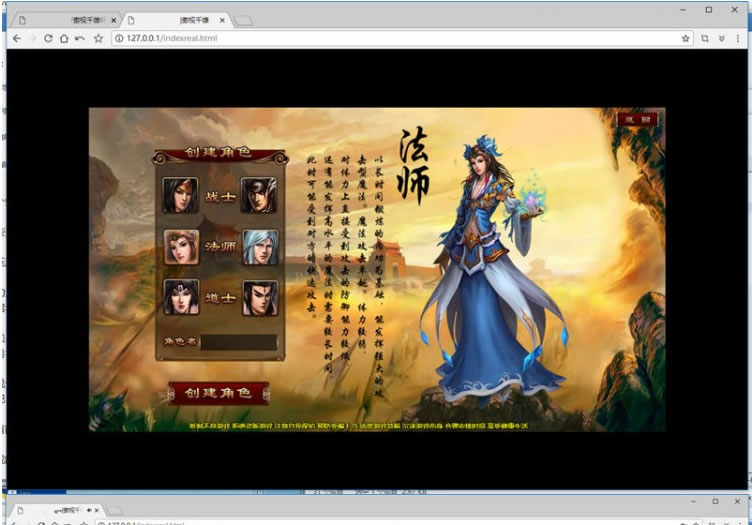Reload the page with the refresh icon
The image size is (752, 525).
(48, 38)
